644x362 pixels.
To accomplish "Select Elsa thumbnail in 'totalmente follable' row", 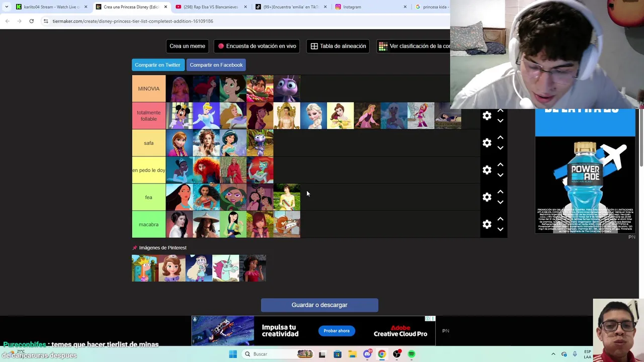I will pyautogui.click(x=313, y=116).
